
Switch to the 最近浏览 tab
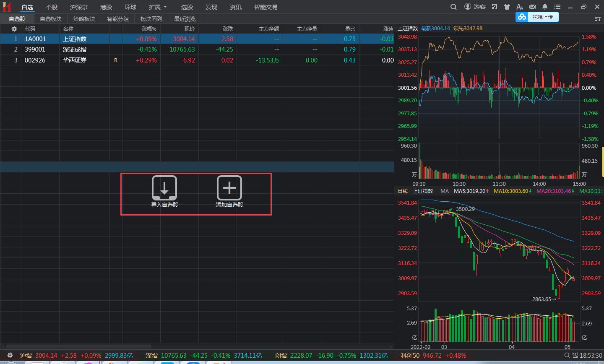point(185,19)
